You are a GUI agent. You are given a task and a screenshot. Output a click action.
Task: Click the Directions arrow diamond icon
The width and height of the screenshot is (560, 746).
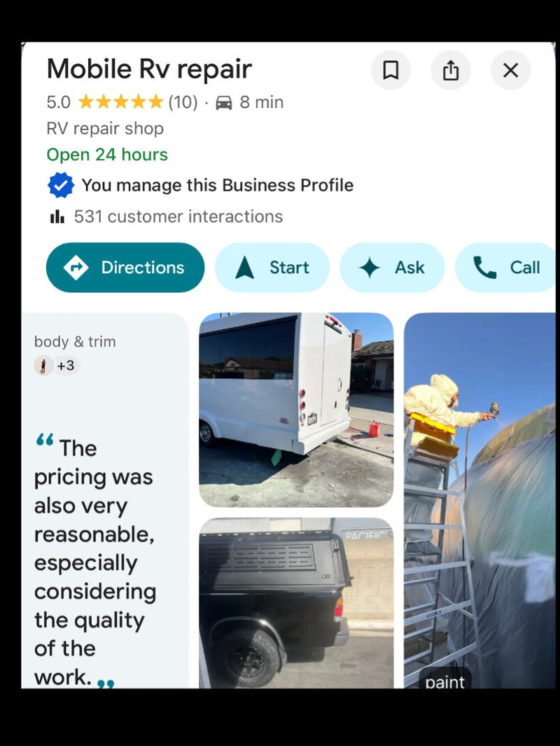[76, 268]
